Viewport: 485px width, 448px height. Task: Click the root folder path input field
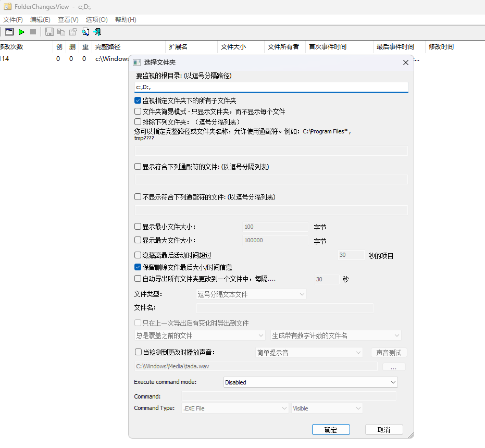point(271,87)
